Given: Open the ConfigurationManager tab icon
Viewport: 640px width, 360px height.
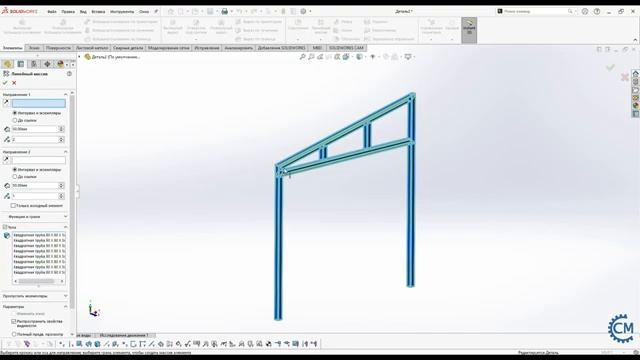Looking at the screenshot, I should pyautogui.click(x=34, y=64).
